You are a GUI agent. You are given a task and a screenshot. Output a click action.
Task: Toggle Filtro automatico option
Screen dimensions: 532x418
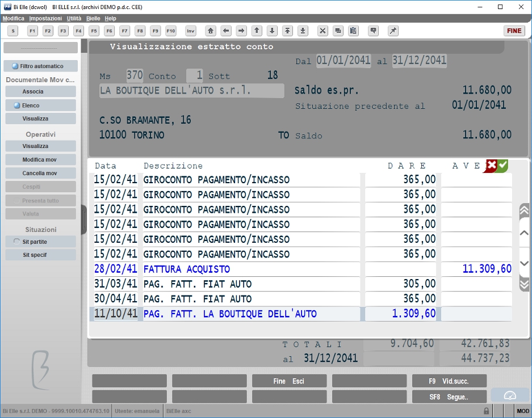(41, 66)
